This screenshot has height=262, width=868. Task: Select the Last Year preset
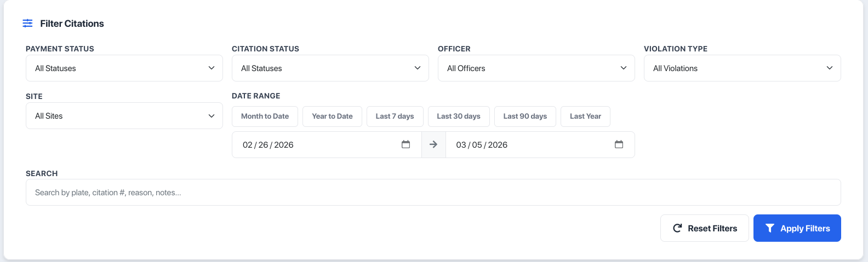point(585,117)
